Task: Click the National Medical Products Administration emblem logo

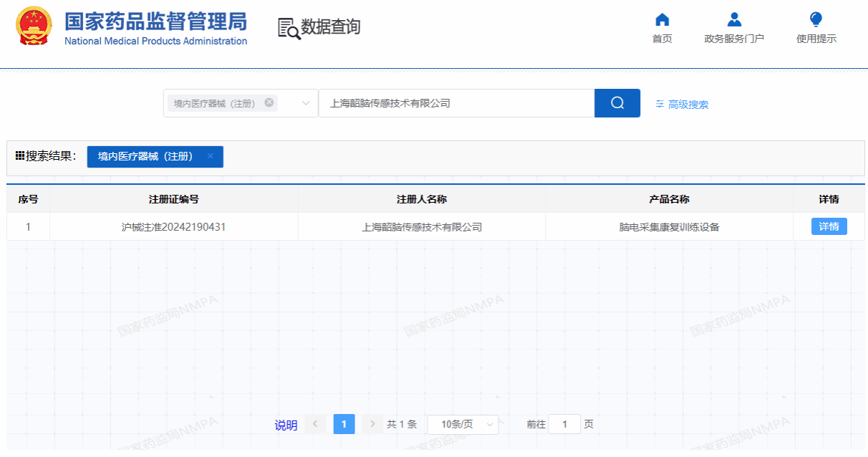Action: click(34, 27)
